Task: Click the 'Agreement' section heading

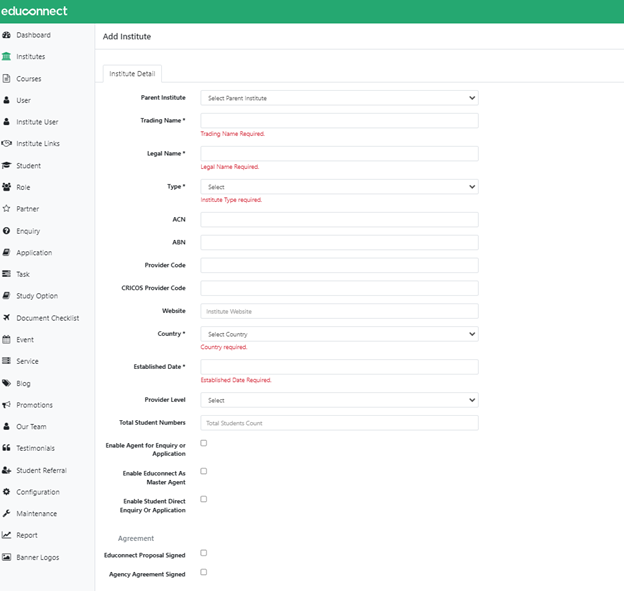Action: tap(136, 538)
